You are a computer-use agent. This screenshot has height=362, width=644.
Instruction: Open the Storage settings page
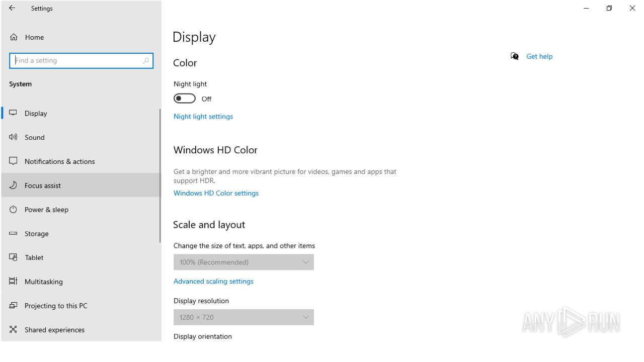click(80, 233)
